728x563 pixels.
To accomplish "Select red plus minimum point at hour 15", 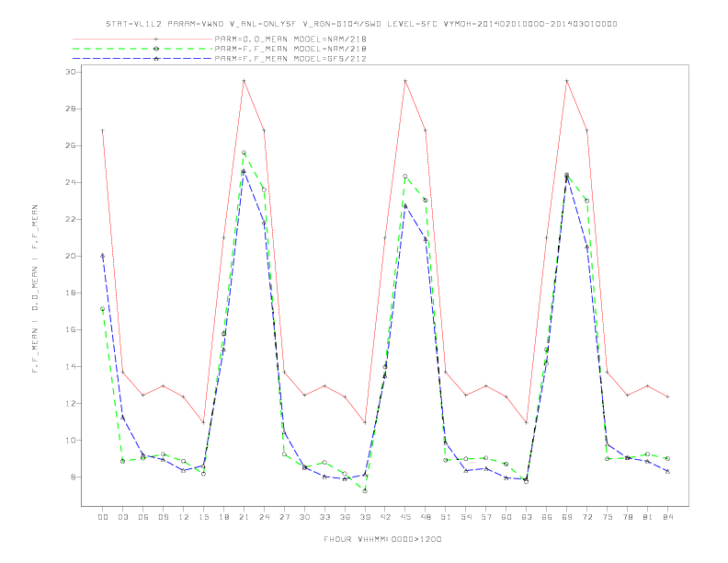I will pyautogui.click(x=203, y=422).
